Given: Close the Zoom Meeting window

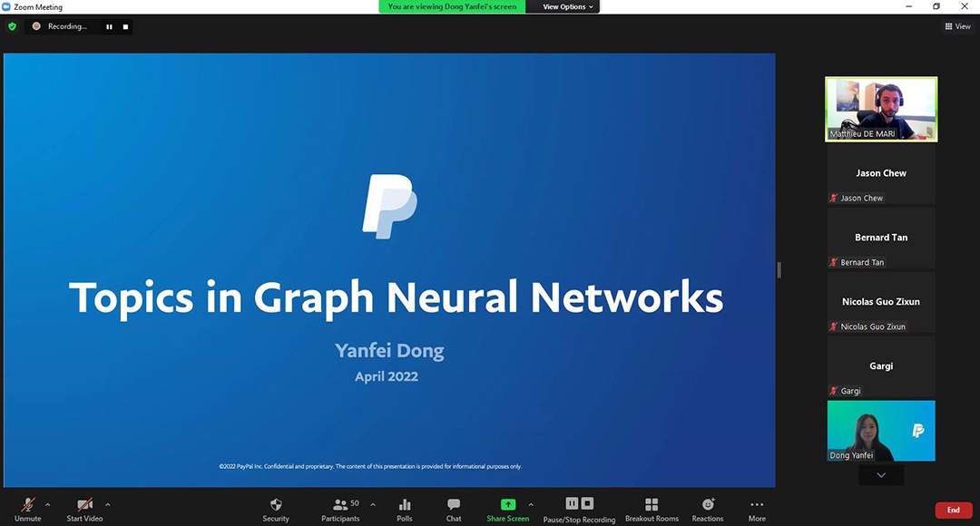Looking at the screenshot, I should pos(965,6).
